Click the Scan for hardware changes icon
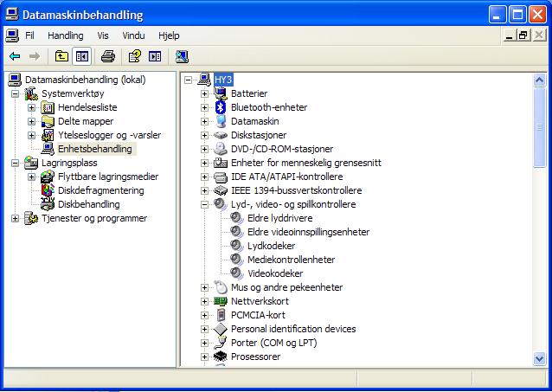The height and width of the screenshot is (392, 552). (182, 56)
